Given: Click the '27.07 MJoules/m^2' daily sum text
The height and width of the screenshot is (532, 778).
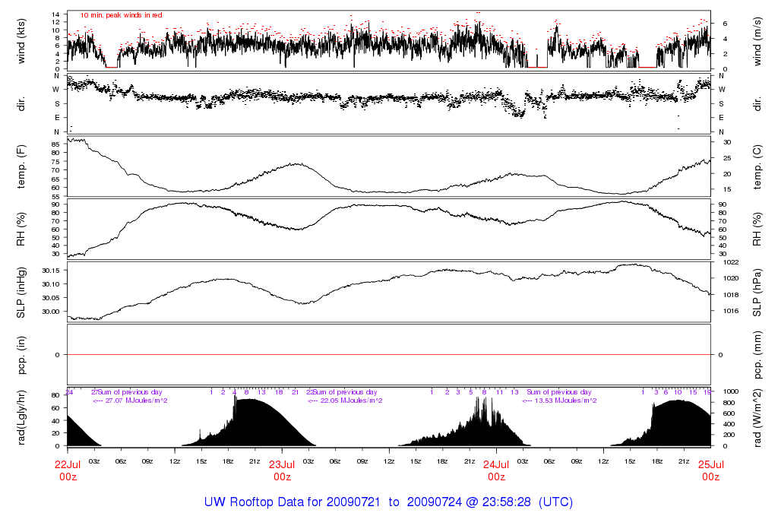Looking at the screenshot, I should (137, 401).
